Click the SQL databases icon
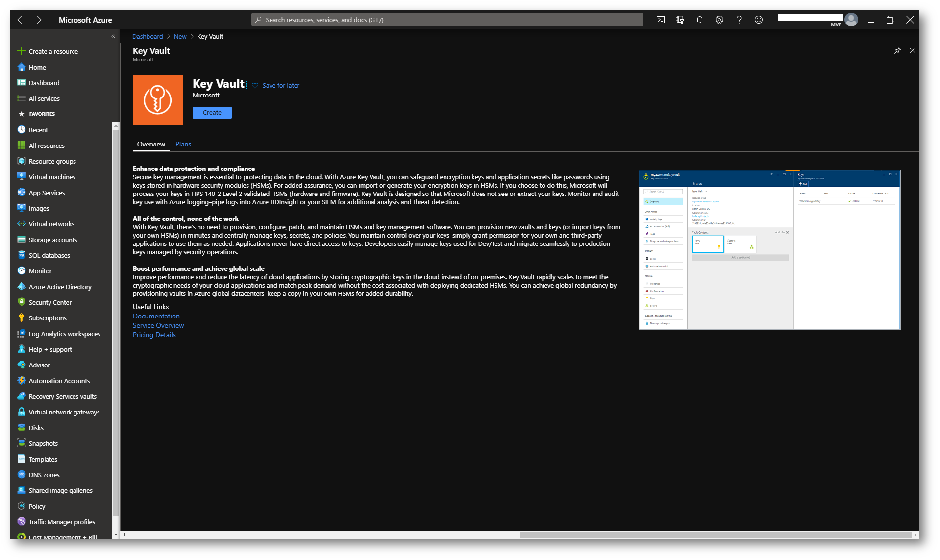The image size is (940, 560). click(21, 255)
